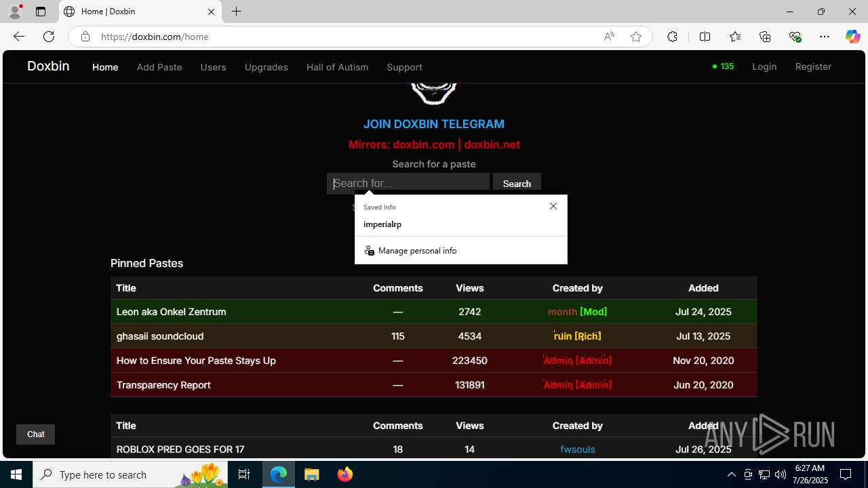This screenshot has width=868, height=488.
Task: Focus the 'Search for...' paste field
Action: coord(408,184)
